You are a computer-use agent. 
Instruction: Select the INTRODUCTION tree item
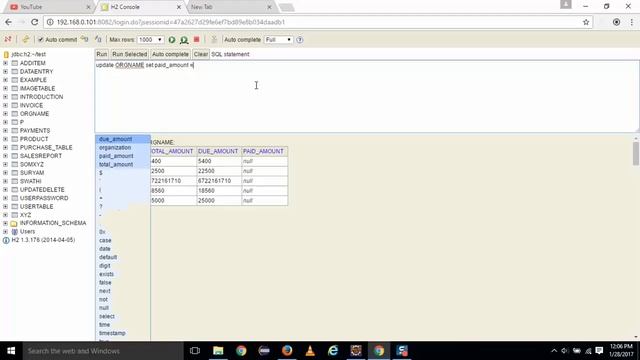point(41,97)
